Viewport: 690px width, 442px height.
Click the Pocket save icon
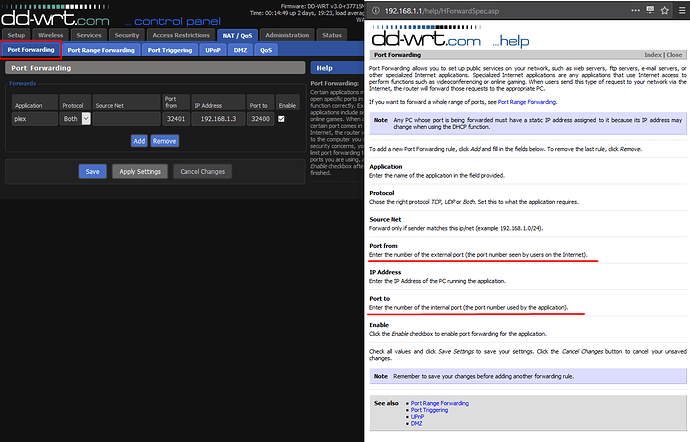pyautogui.click(x=650, y=11)
